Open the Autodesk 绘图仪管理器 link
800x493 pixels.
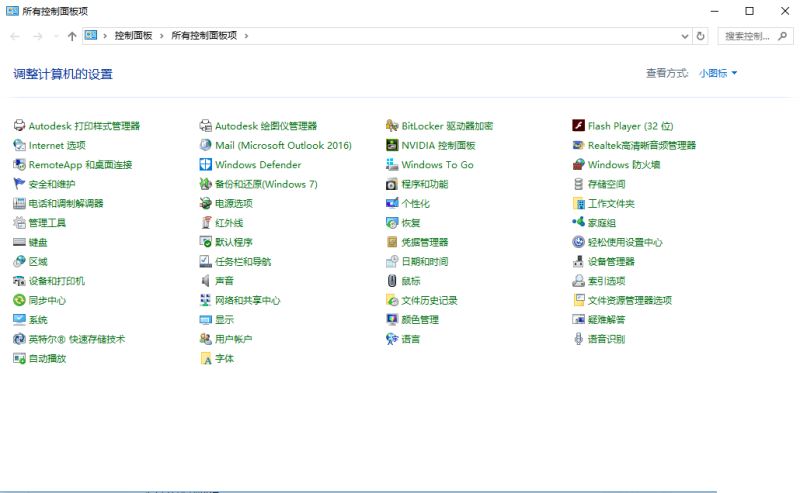266,126
